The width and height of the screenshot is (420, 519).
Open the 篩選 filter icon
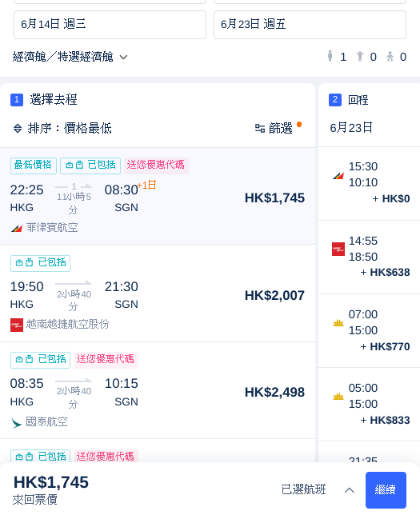(260, 129)
